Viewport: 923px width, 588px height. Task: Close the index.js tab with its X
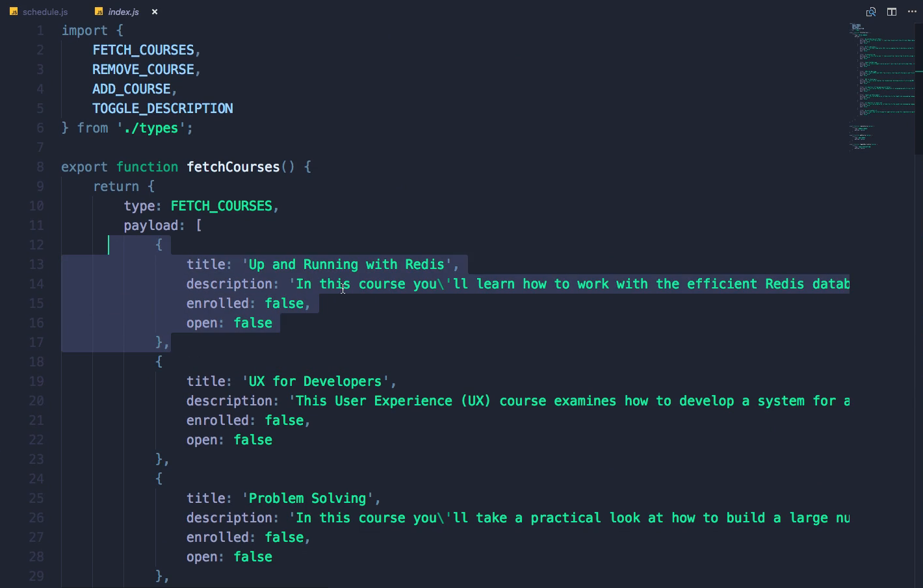point(155,12)
